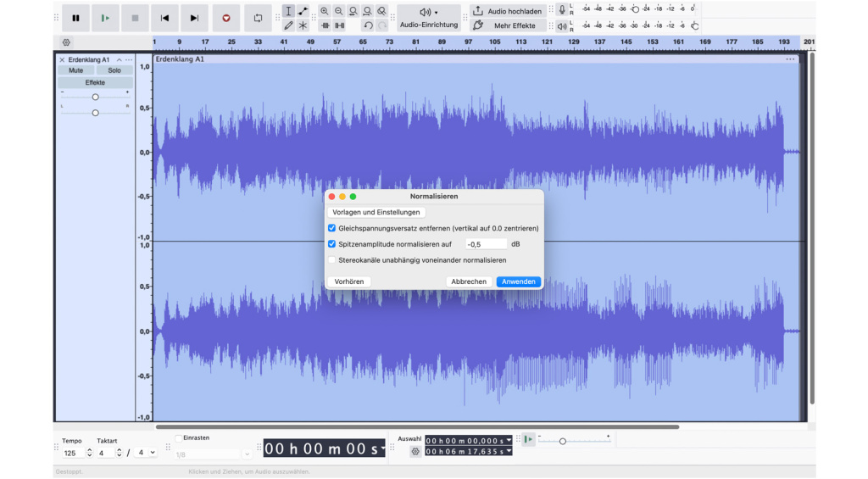Mute the Erdenklang A1 track
The image size is (868, 479).
coord(75,70)
